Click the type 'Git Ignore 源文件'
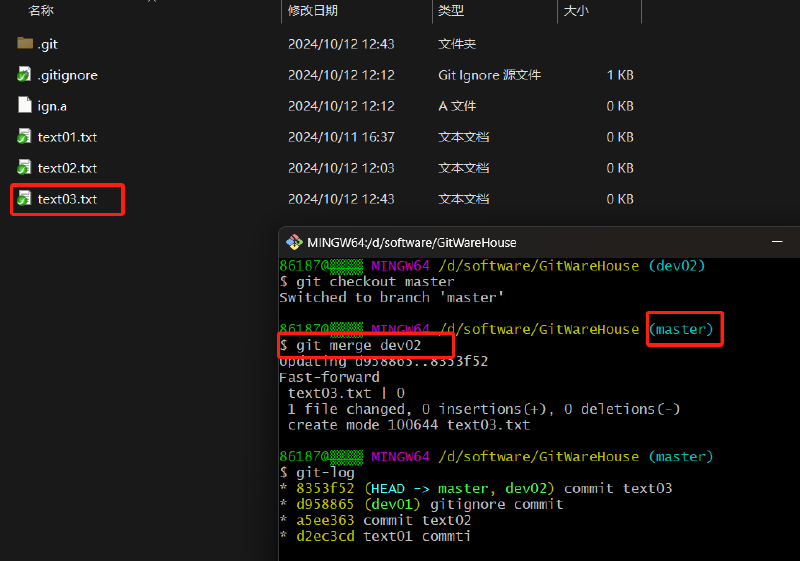The image size is (800, 561). point(489,75)
